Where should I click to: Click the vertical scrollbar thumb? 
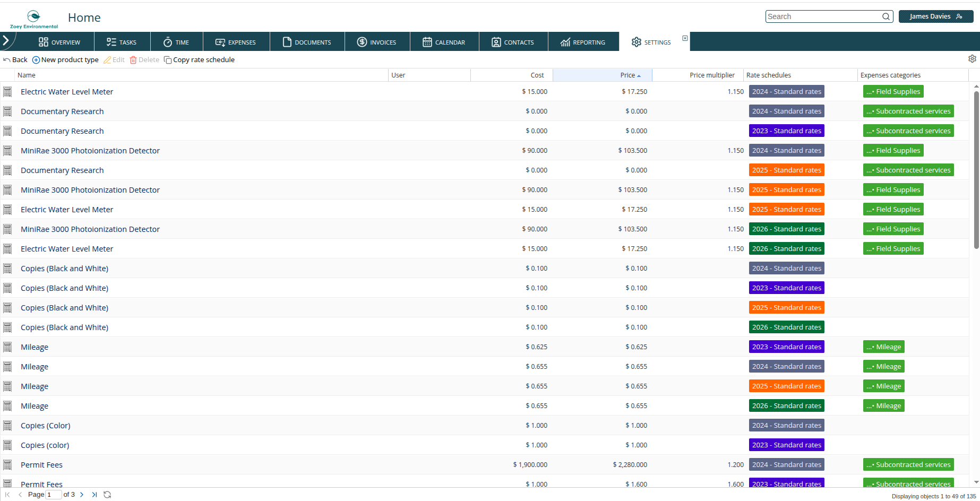[976, 170]
